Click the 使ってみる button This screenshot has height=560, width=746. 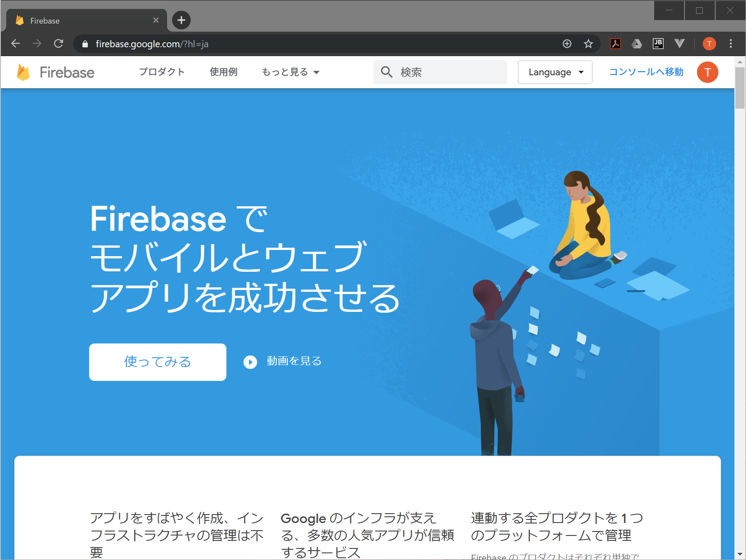coord(158,362)
